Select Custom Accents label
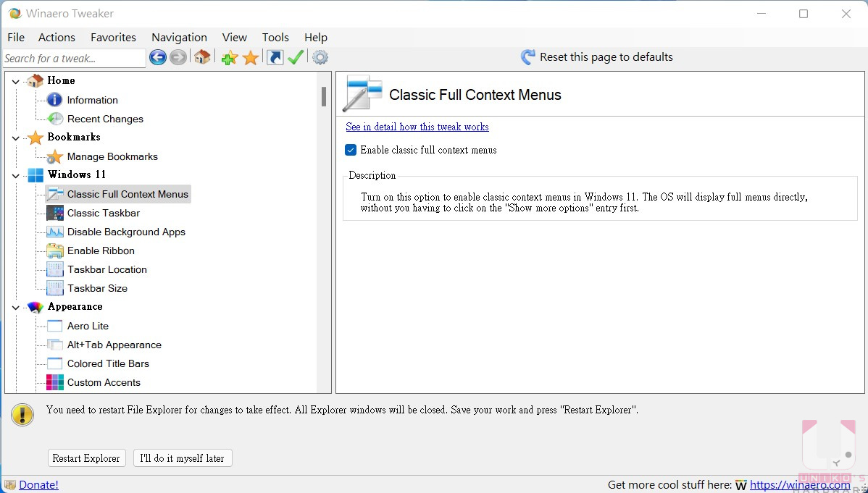Screen dimensions: 868x493 coord(104,382)
